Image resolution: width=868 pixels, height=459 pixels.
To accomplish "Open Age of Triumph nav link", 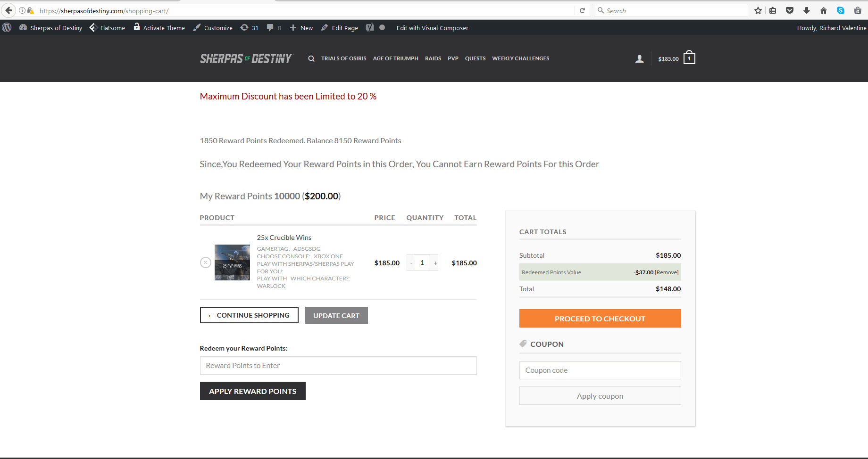I will pyautogui.click(x=396, y=58).
